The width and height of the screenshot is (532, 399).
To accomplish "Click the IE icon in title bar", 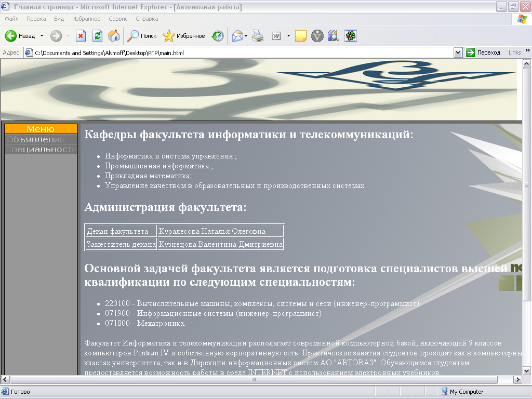I will click(x=5, y=6).
